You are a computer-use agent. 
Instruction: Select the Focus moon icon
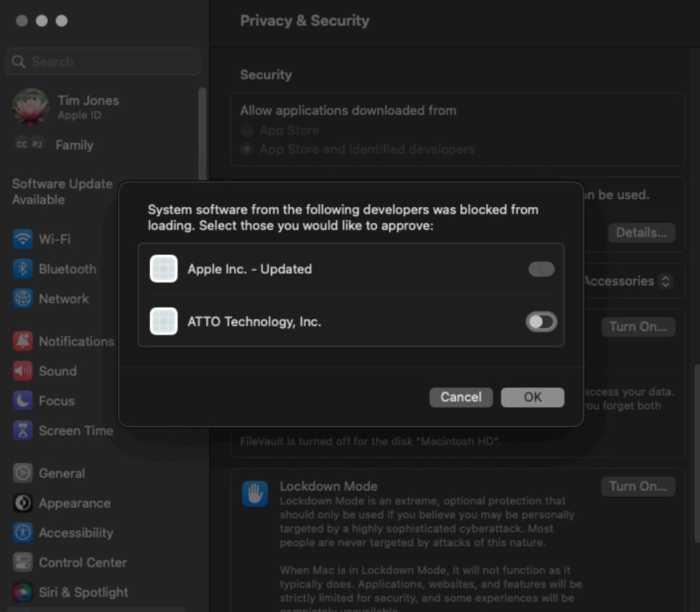[23, 401]
